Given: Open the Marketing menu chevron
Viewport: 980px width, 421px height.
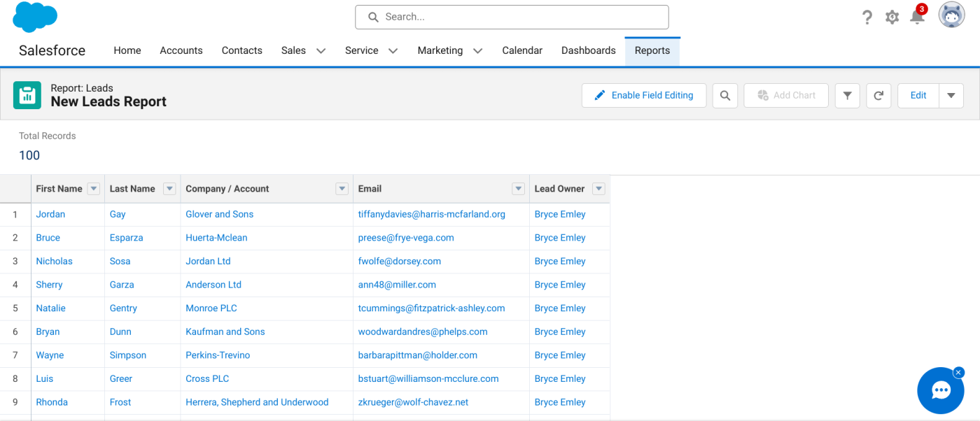Looking at the screenshot, I should 478,51.
